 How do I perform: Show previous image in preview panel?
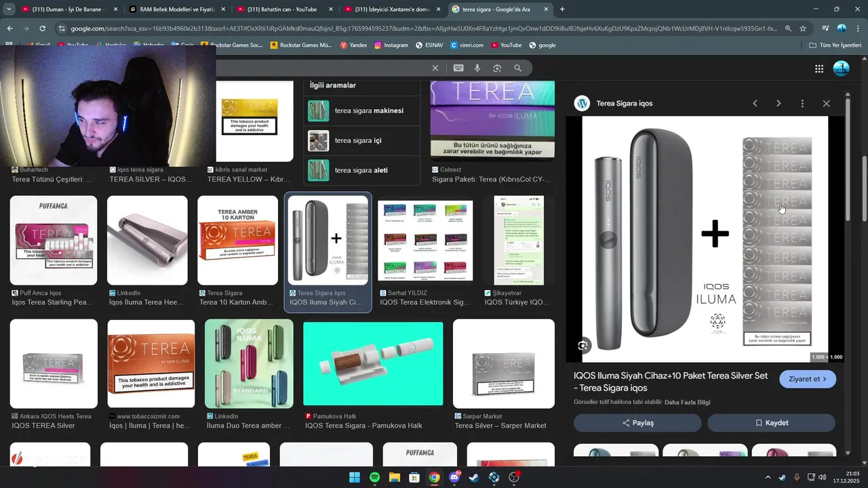(755, 103)
